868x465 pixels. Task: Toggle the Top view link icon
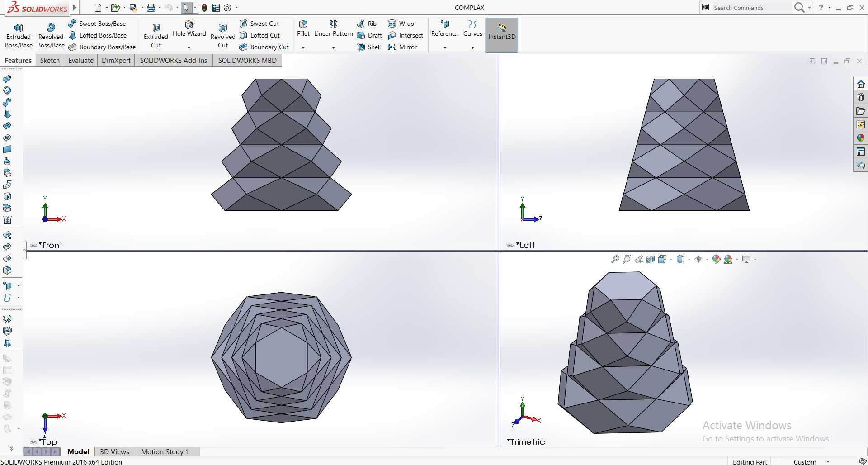pyautogui.click(x=33, y=442)
